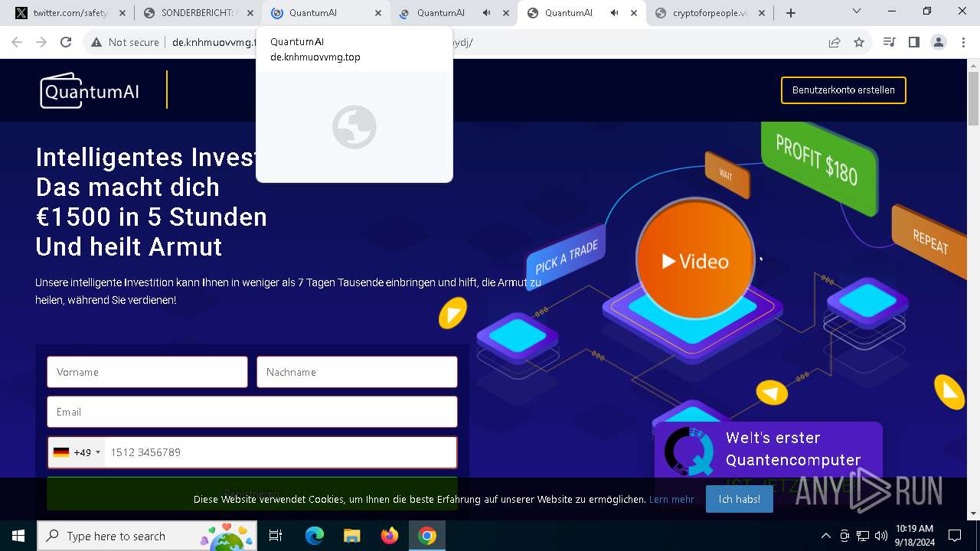This screenshot has width=980, height=551.
Task: Dismiss cookies with Ich habs! button
Action: (739, 499)
